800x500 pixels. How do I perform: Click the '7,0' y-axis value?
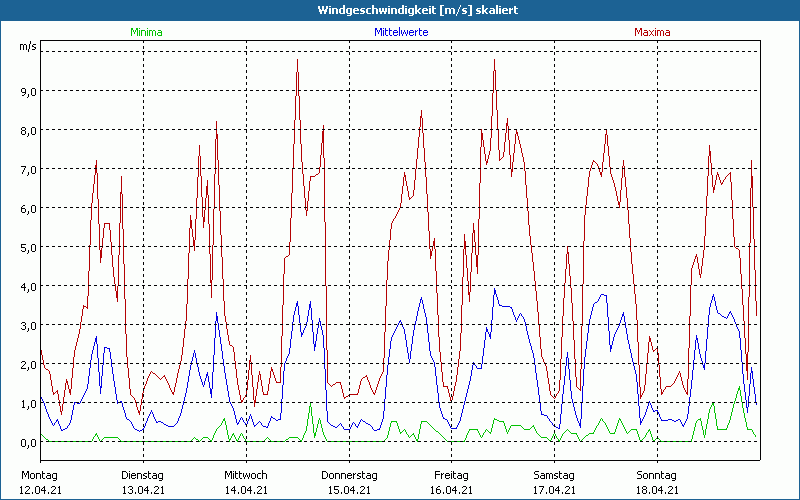coord(29,170)
